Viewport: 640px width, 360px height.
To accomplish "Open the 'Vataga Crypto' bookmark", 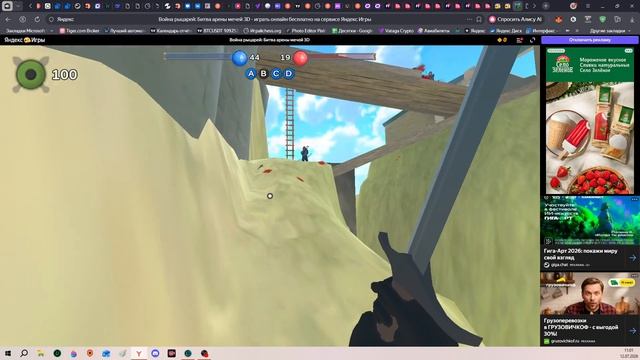I will 396,31.
